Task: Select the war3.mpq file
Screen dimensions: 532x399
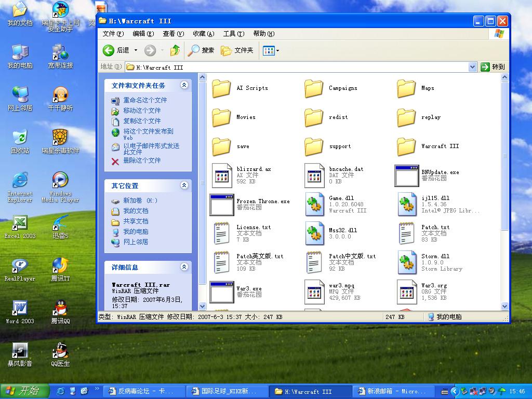Action: (332, 292)
